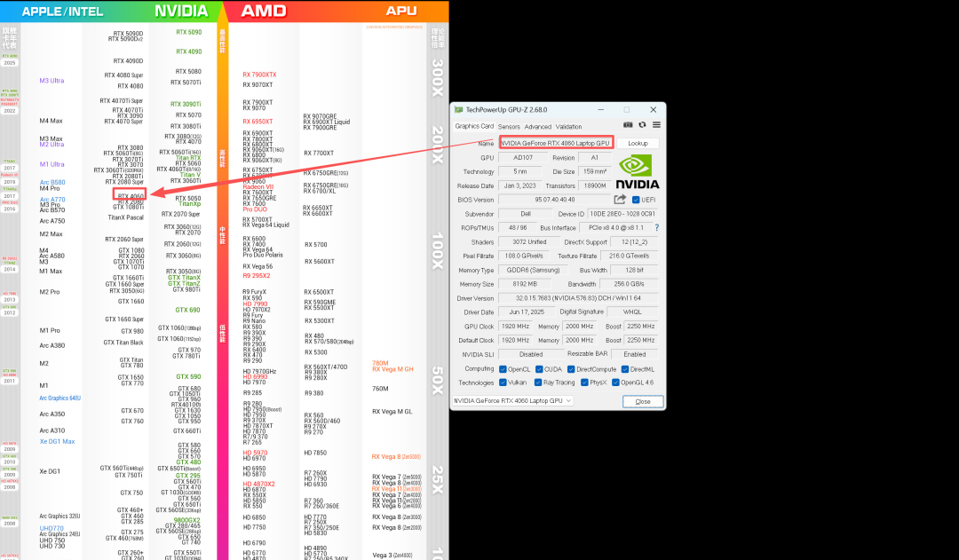Toggle the Ray Tracing checkbox
This screenshot has height=560, width=959.
click(538, 383)
